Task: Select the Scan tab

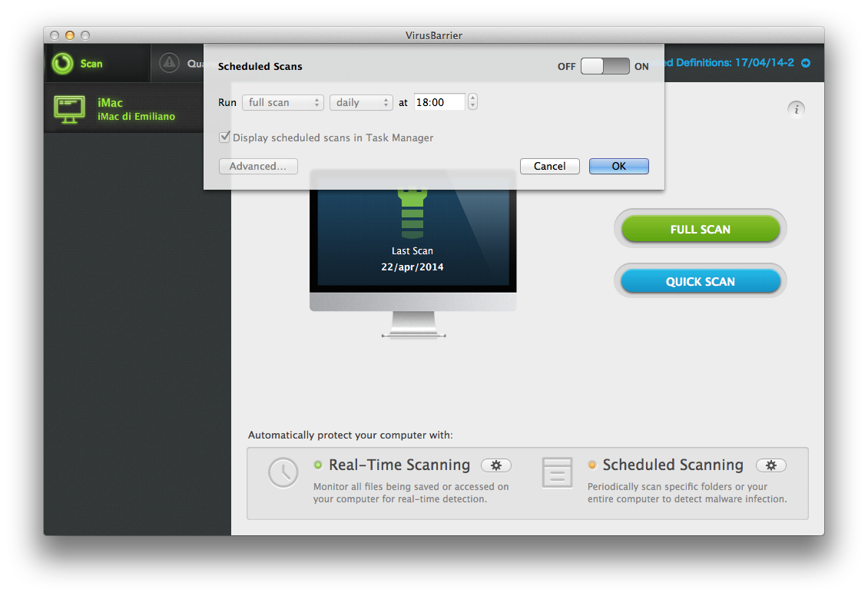Action: tap(97, 63)
